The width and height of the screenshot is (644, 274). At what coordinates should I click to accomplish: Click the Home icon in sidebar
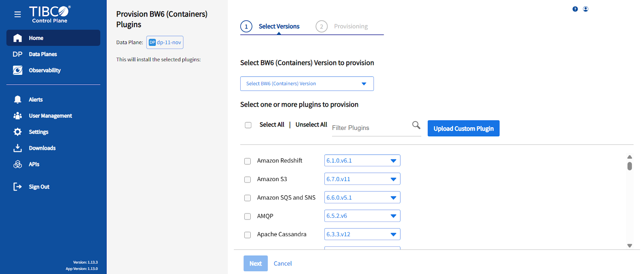click(x=18, y=38)
